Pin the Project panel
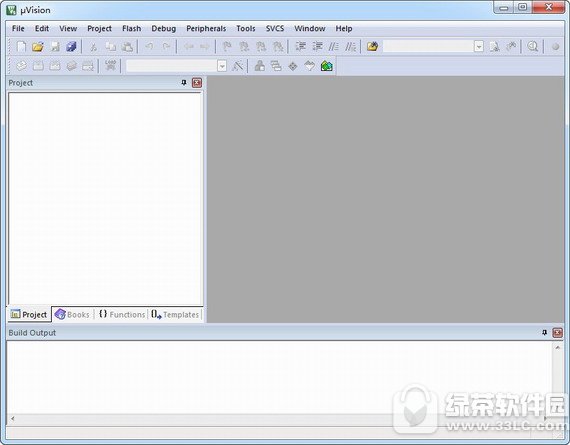 (184, 83)
